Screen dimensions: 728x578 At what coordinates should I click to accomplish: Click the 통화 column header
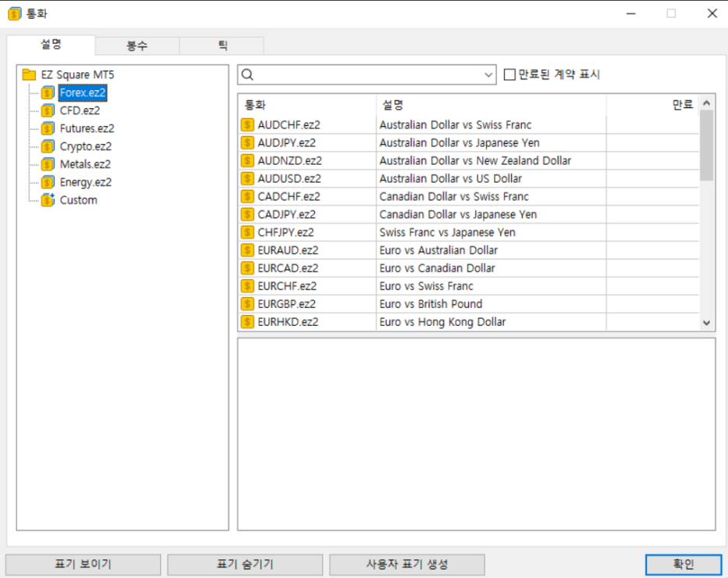click(307, 105)
